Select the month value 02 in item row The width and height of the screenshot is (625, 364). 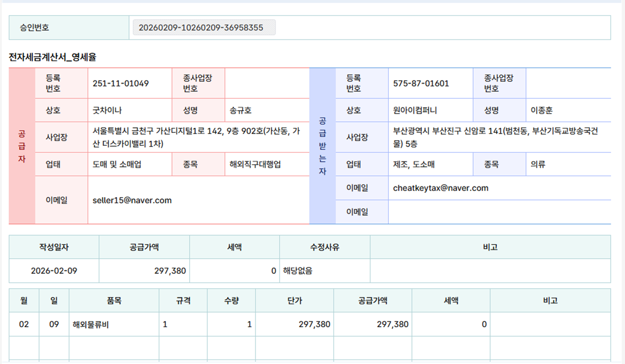24,324
